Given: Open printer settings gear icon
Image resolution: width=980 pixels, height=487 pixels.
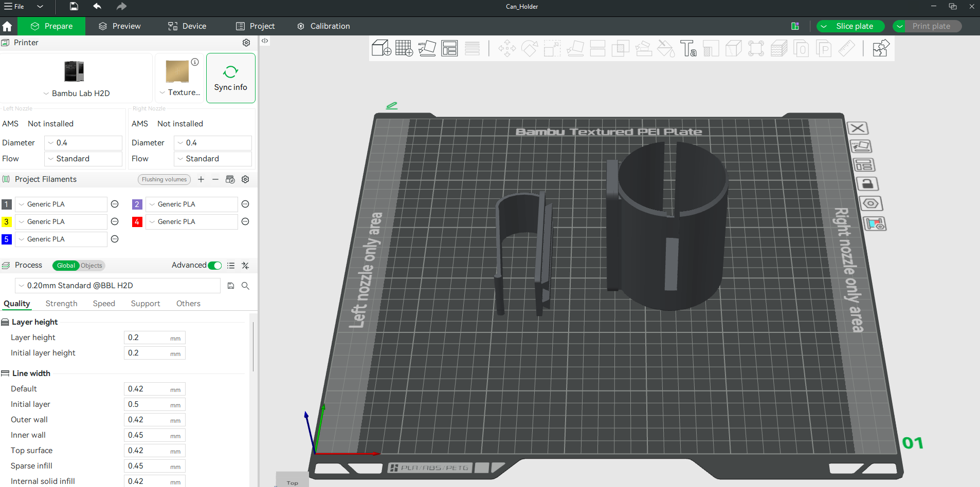Looking at the screenshot, I should click(x=246, y=43).
